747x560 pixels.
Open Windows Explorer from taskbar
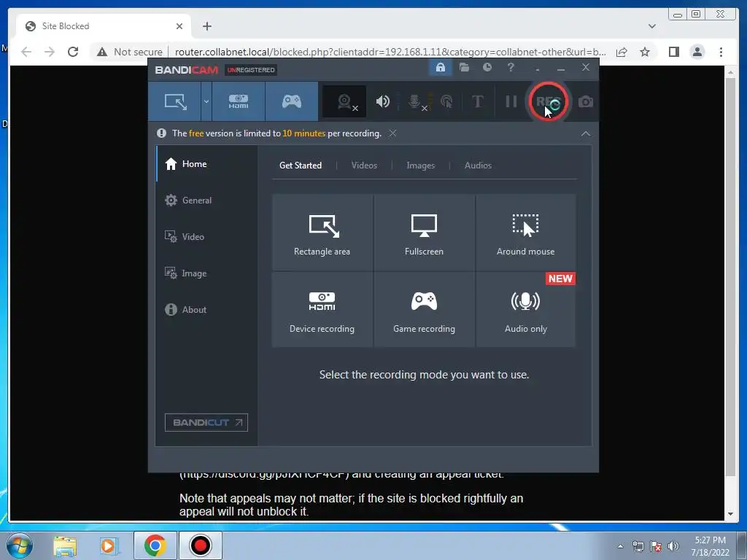point(65,545)
